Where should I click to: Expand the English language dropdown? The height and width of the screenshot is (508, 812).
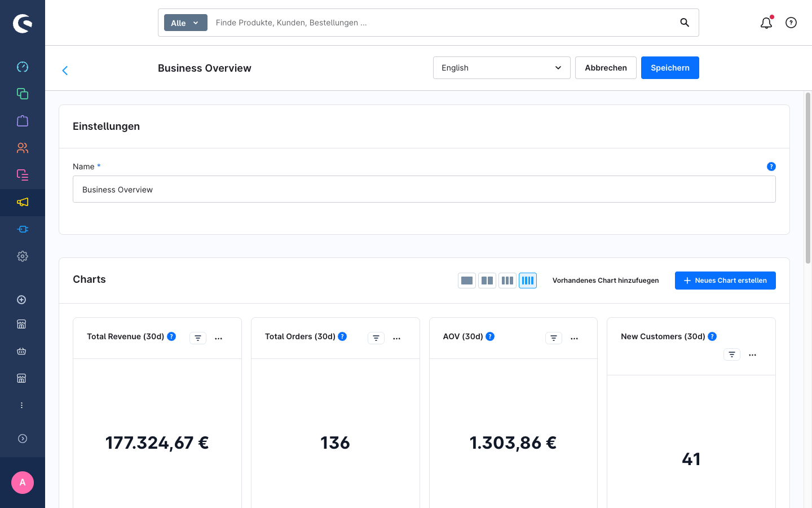[x=502, y=68]
